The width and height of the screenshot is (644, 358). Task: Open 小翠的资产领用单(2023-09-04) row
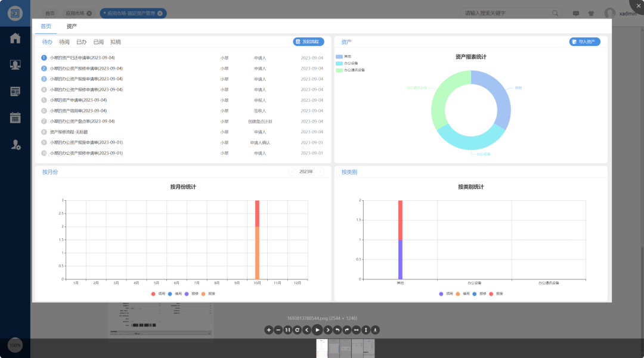pos(182,111)
